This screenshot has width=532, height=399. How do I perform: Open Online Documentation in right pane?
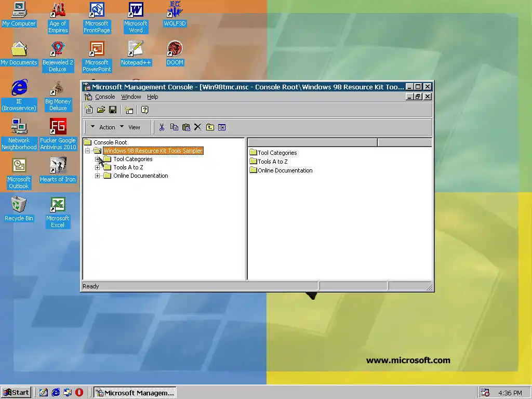(281, 170)
